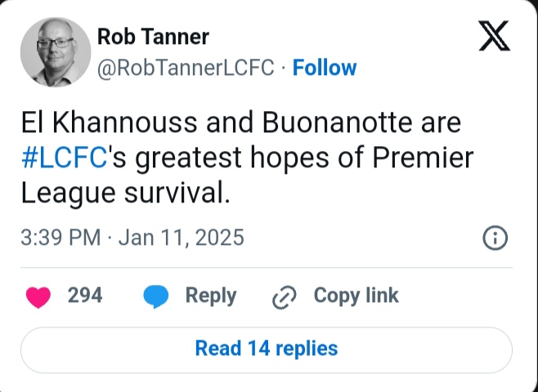
Task: Follow the RobTannerLCFC account
Action: [x=325, y=68]
